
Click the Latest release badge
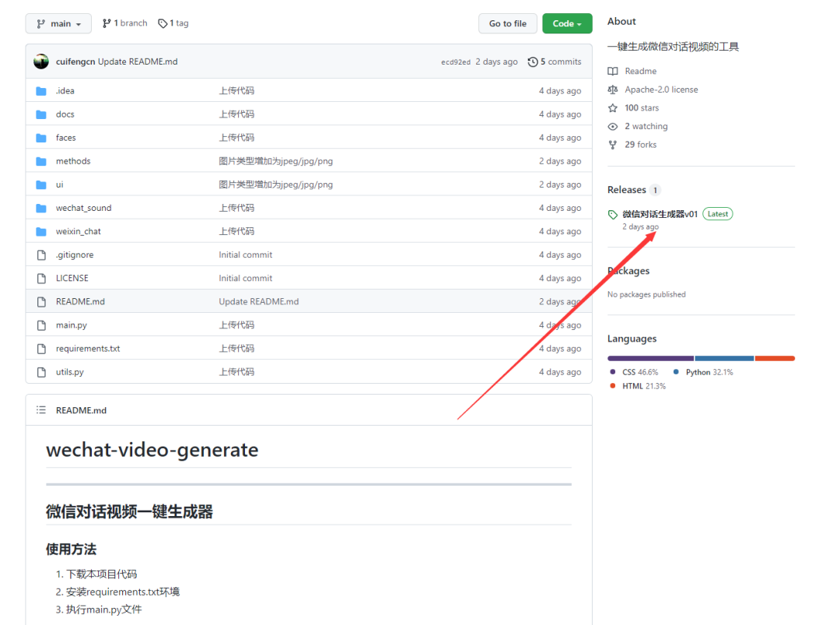718,214
